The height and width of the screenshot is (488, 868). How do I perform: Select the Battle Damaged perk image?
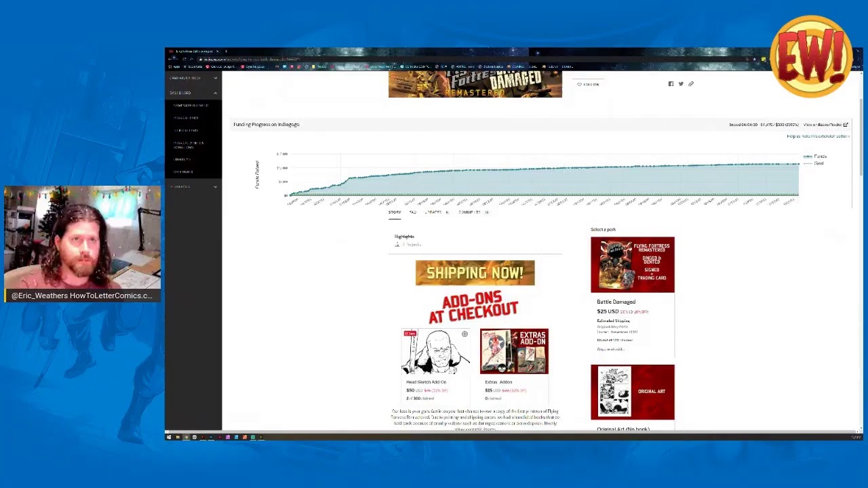[632, 265]
